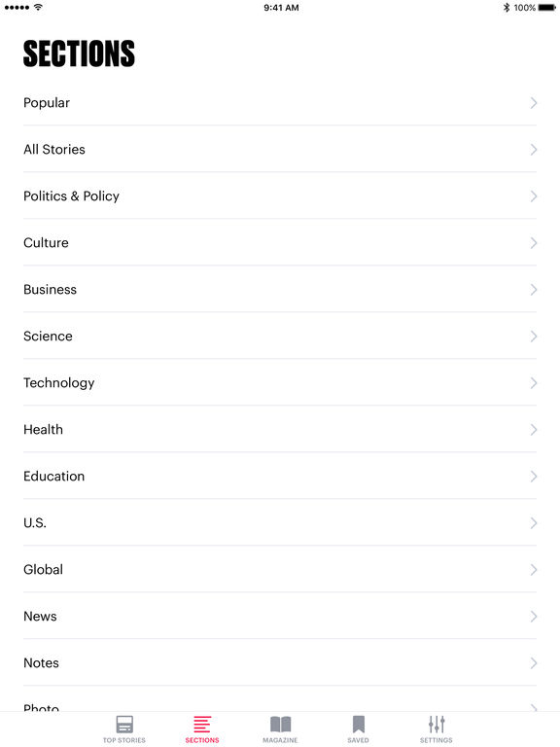Go to the Science section
This screenshot has width=560, height=747.
280,337
